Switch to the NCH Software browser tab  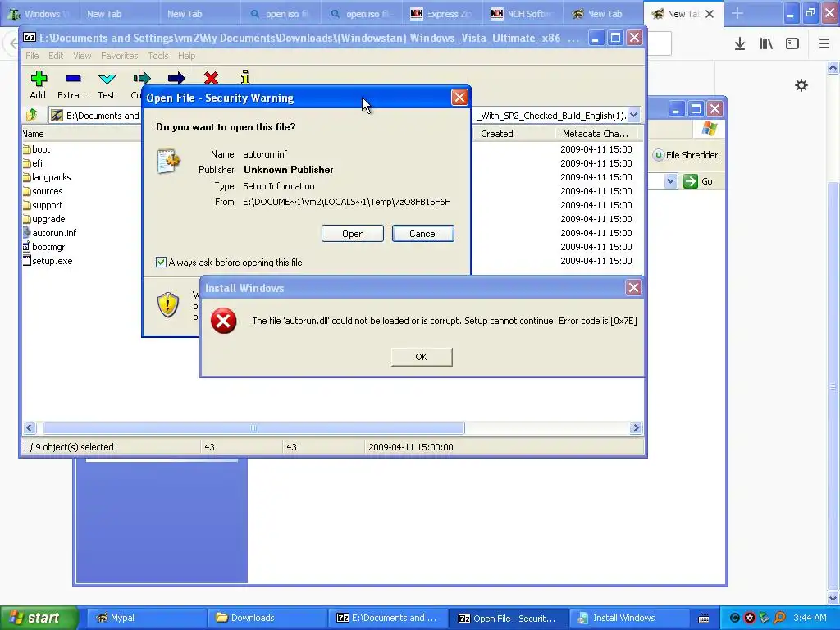(522, 14)
